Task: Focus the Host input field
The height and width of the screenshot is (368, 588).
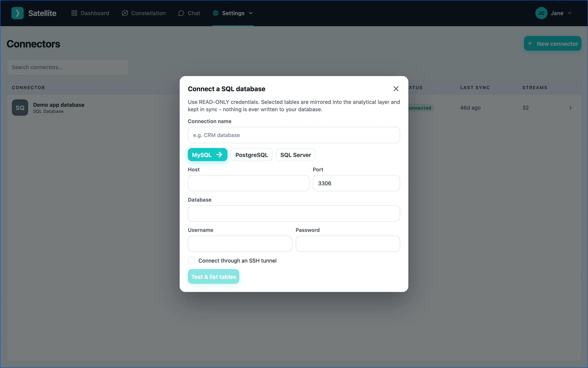Action: coord(248,183)
